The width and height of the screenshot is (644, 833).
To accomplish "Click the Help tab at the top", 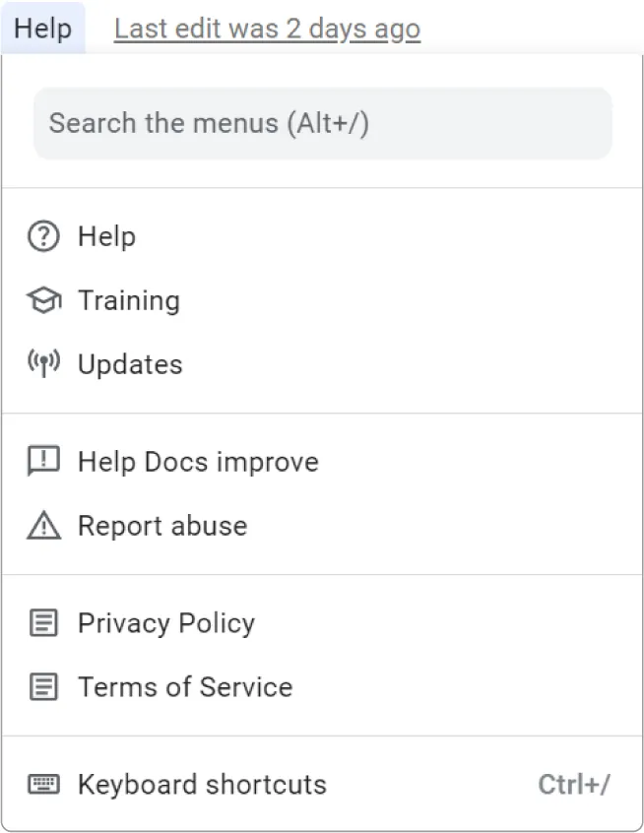I will pos(43,28).
